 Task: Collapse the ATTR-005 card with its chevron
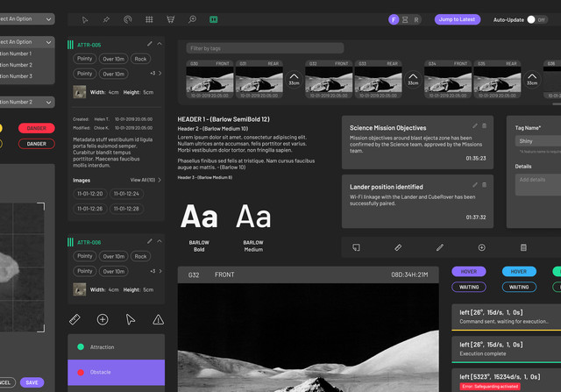[160, 44]
